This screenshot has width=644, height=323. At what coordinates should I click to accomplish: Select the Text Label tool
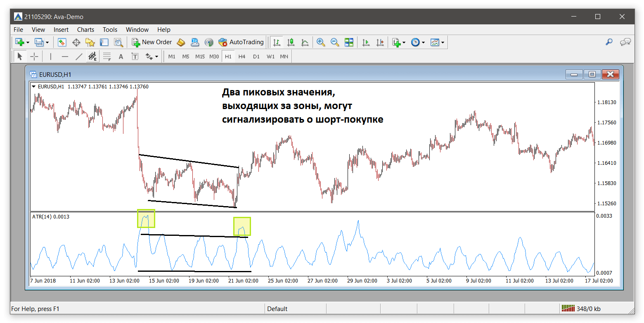[135, 57]
